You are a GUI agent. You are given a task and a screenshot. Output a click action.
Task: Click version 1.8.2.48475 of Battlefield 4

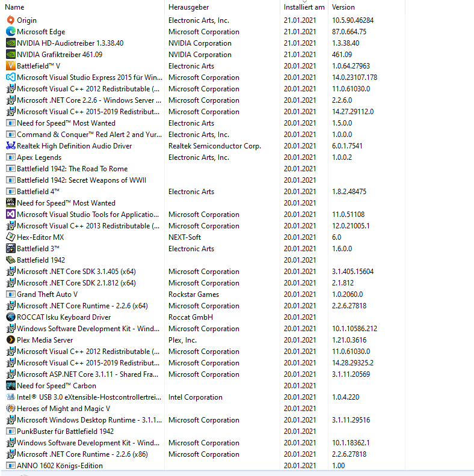pos(349,192)
